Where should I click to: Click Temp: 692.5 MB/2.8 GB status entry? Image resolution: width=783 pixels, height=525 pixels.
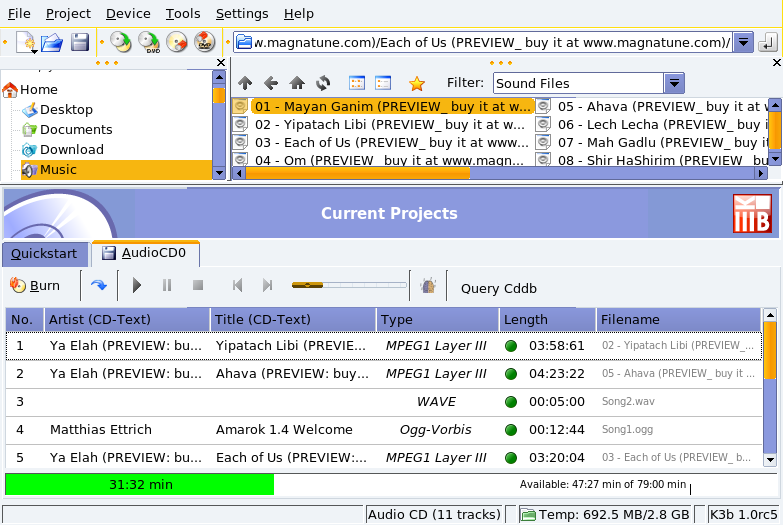point(604,514)
